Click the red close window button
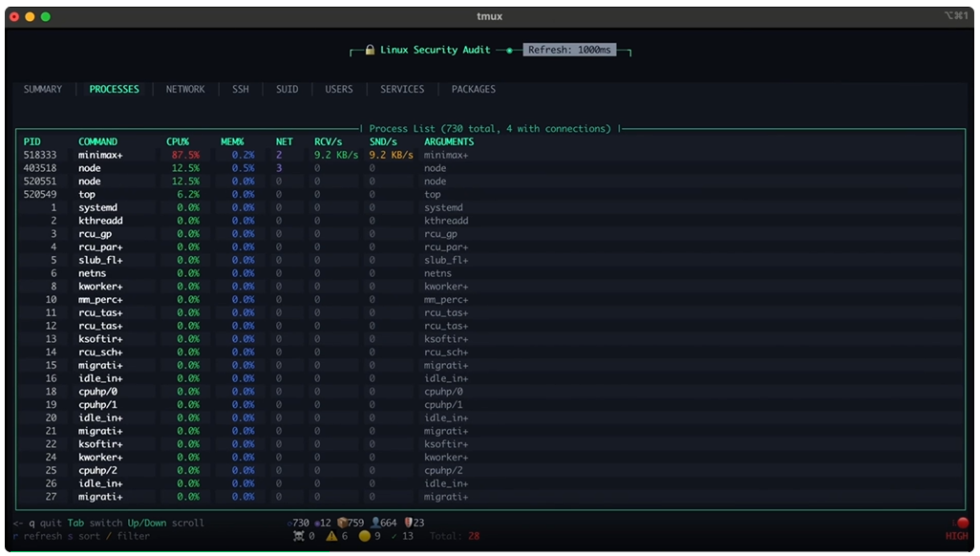 [x=14, y=16]
